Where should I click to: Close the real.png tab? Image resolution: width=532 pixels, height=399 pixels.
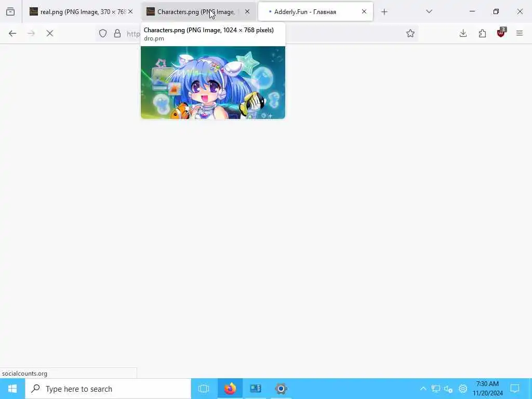(130, 12)
